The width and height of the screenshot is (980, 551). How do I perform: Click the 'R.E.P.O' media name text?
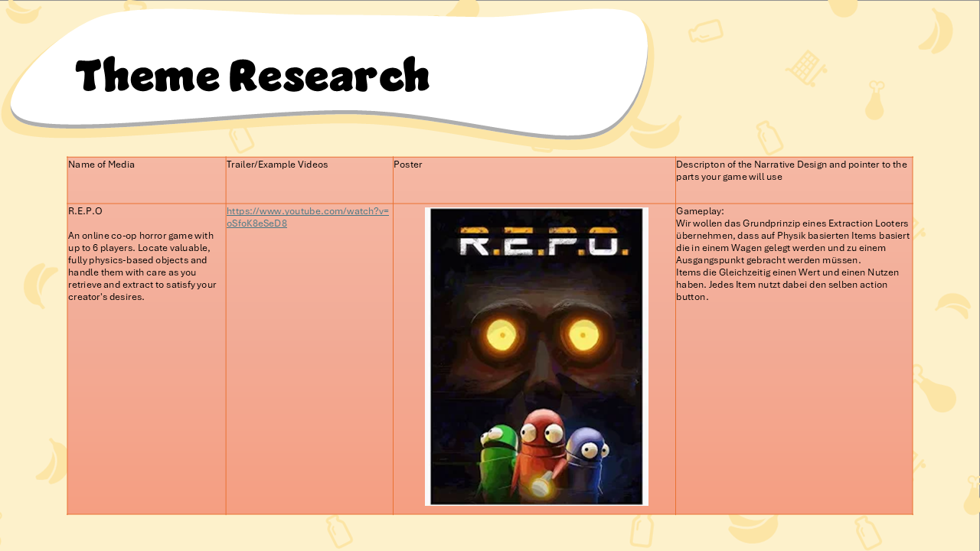pyautogui.click(x=85, y=211)
